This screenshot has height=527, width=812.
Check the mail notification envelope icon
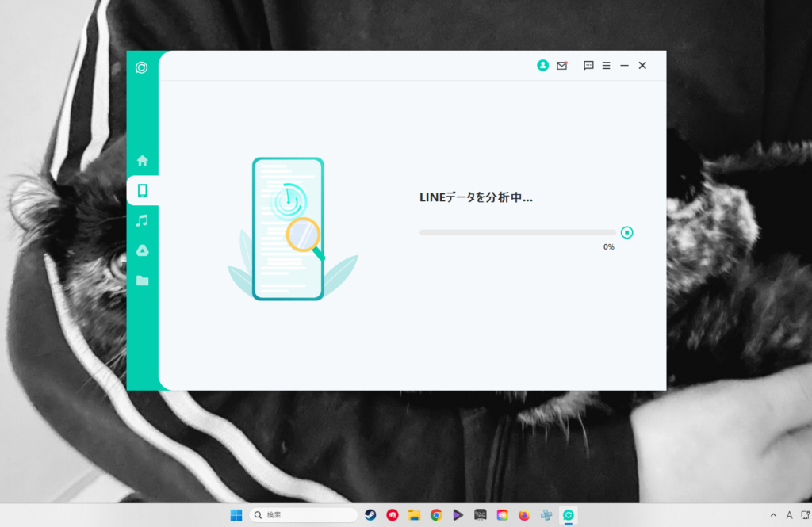pos(561,66)
